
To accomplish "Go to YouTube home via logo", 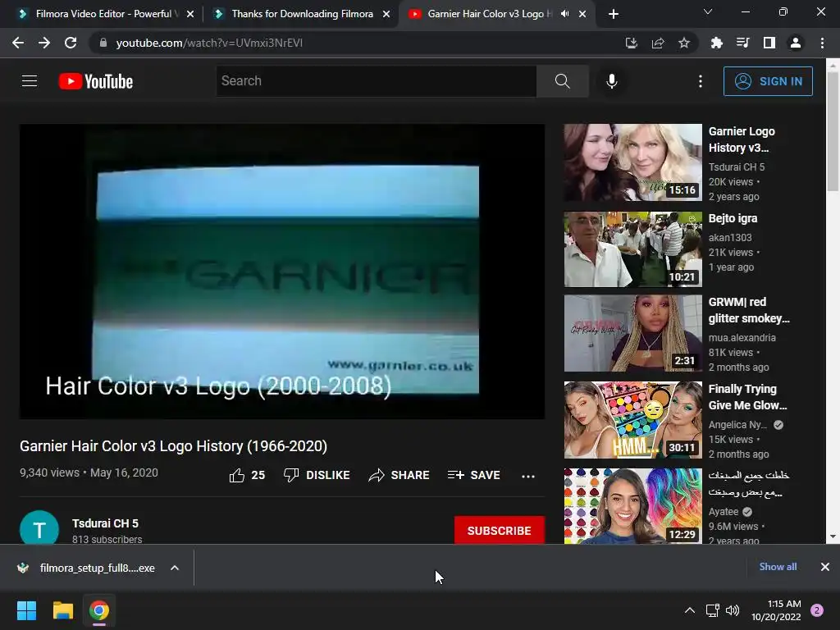I will [x=96, y=81].
